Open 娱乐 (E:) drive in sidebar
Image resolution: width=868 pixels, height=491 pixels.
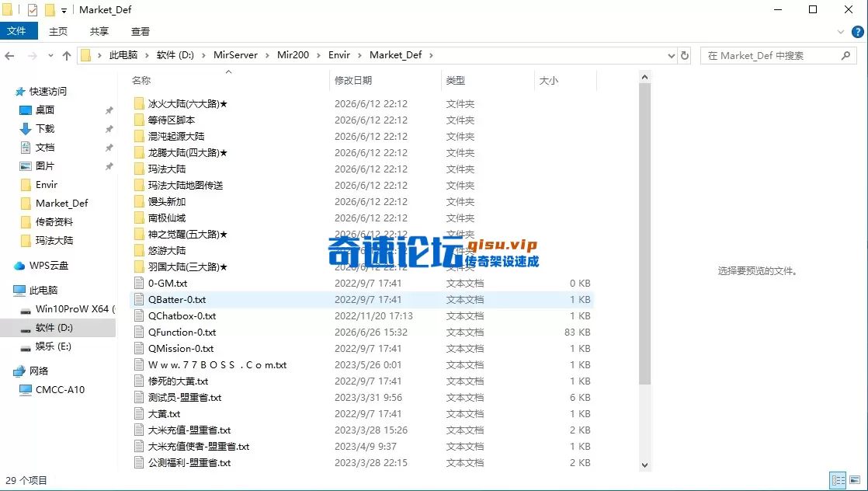[x=53, y=346]
